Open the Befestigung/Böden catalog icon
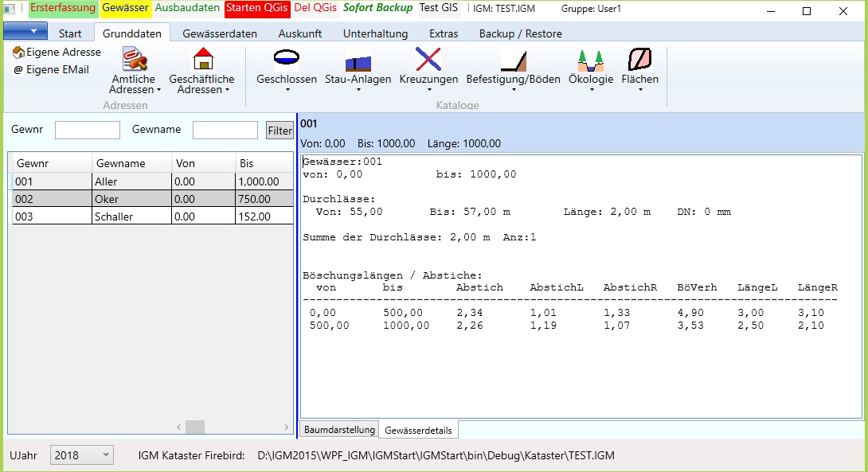The height and width of the screenshot is (472, 868). click(513, 60)
